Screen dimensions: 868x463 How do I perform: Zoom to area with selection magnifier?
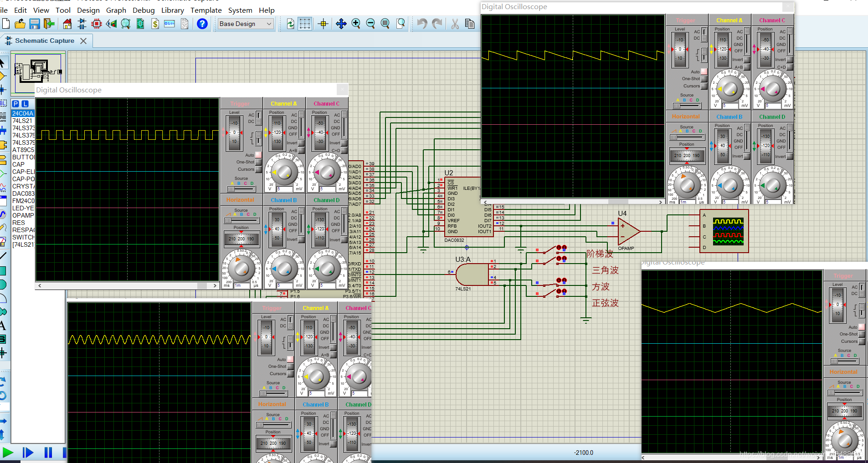pos(401,24)
